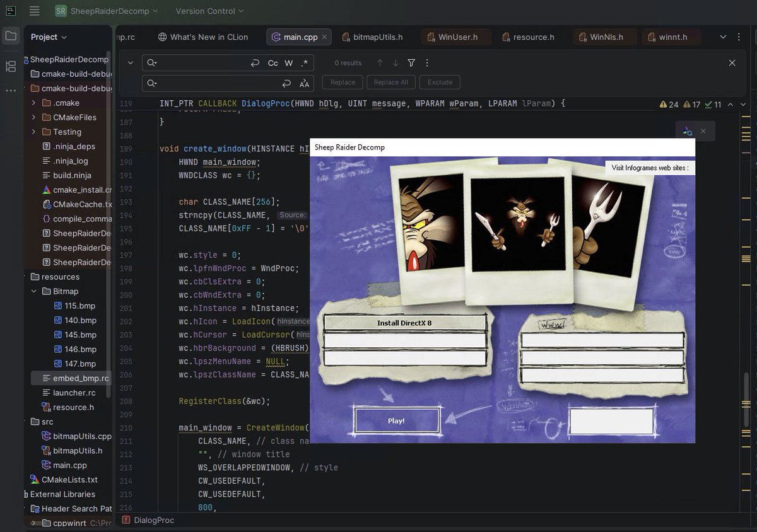Open Version Control dropdown
Image resolution: width=757 pixels, height=532 pixels.
(208, 11)
